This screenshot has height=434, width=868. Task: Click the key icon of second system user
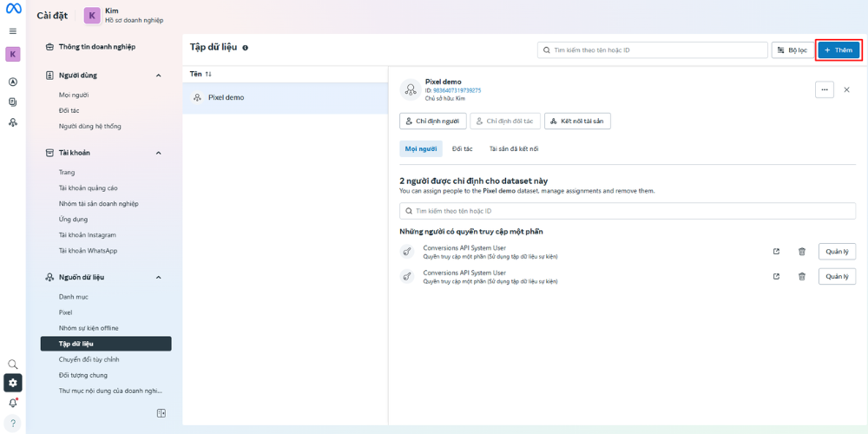click(407, 277)
